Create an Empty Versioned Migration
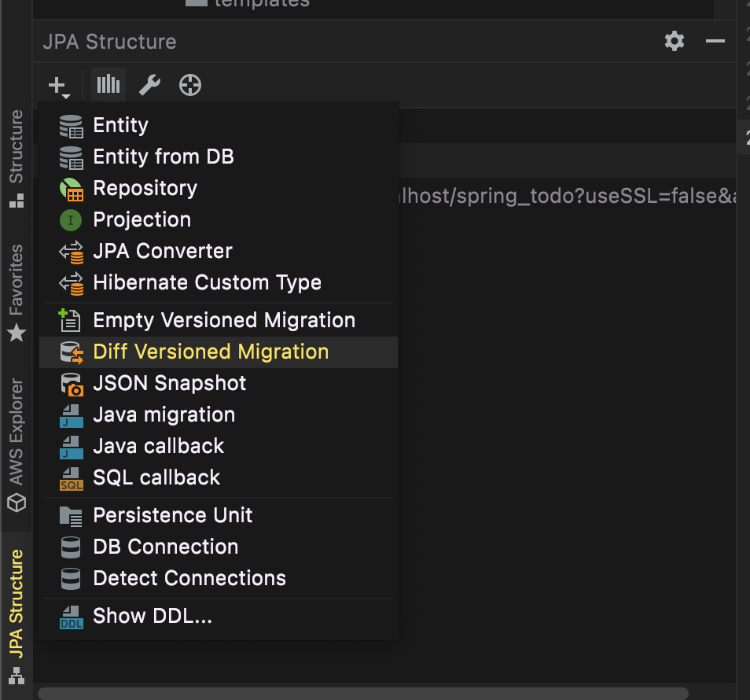This screenshot has height=700, width=750. (218, 321)
